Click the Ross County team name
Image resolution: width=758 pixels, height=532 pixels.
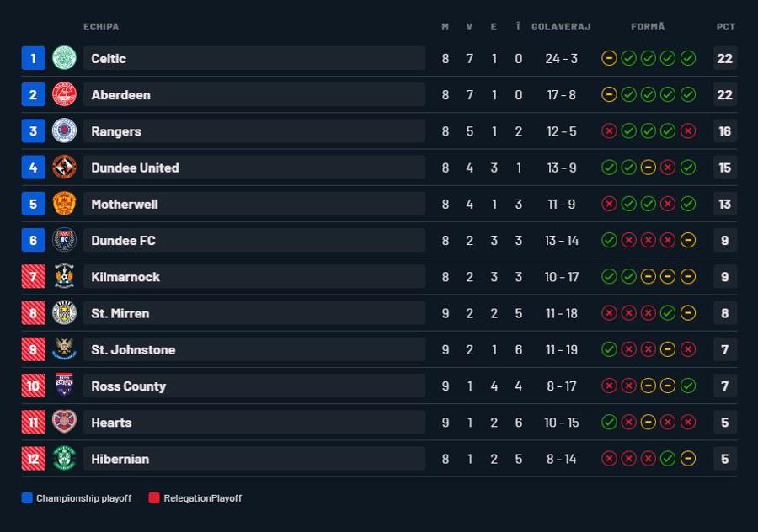129,386
